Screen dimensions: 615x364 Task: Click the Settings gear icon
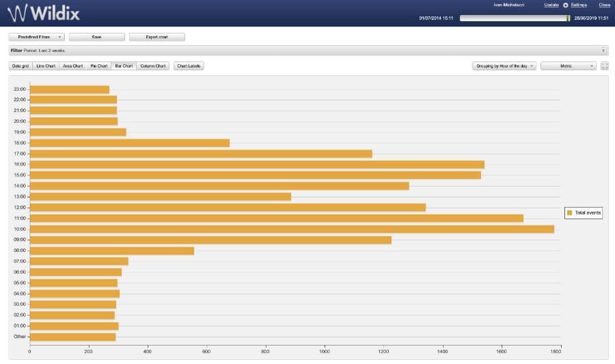pyautogui.click(x=566, y=5)
